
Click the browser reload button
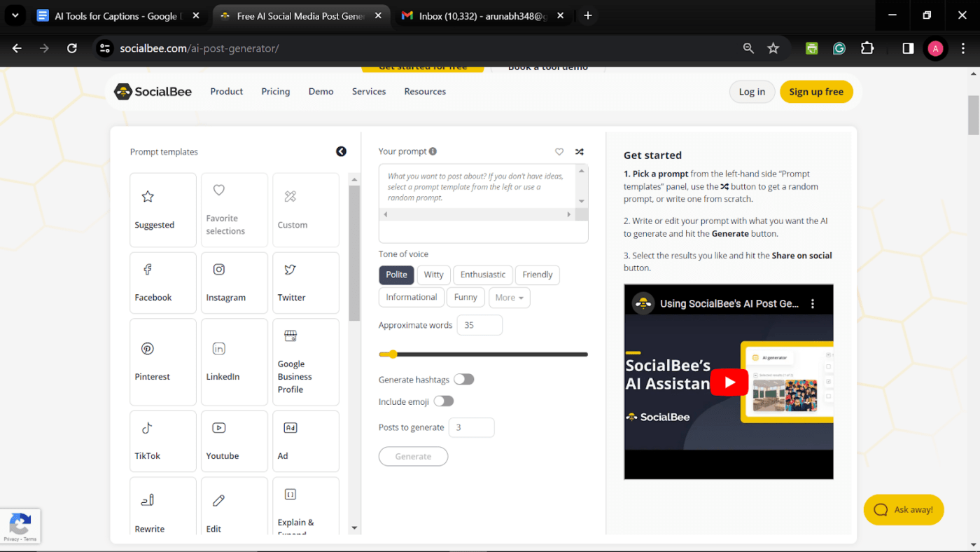pyautogui.click(x=71, y=48)
